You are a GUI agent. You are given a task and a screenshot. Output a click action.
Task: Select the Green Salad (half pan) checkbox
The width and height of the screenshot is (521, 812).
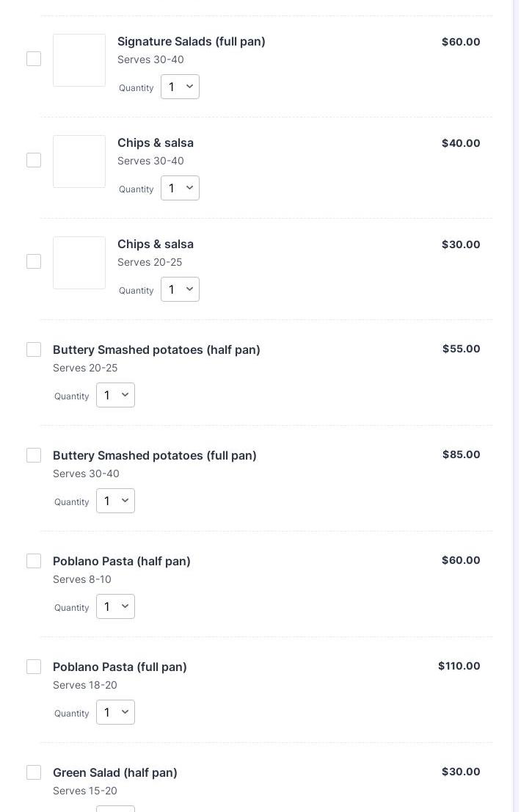[x=34, y=772]
